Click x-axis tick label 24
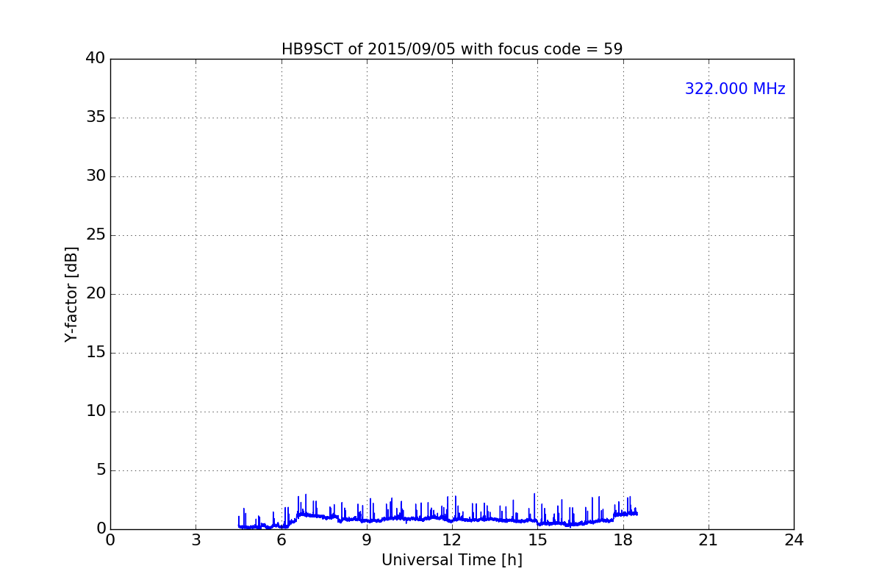882x588 pixels. point(794,540)
